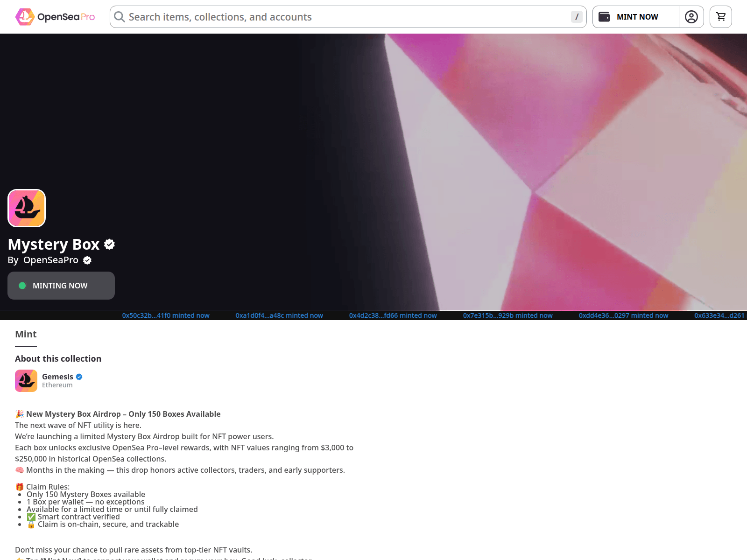747x560 pixels.
Task: Click the Claim Rules heading
Action: [42, 487]
